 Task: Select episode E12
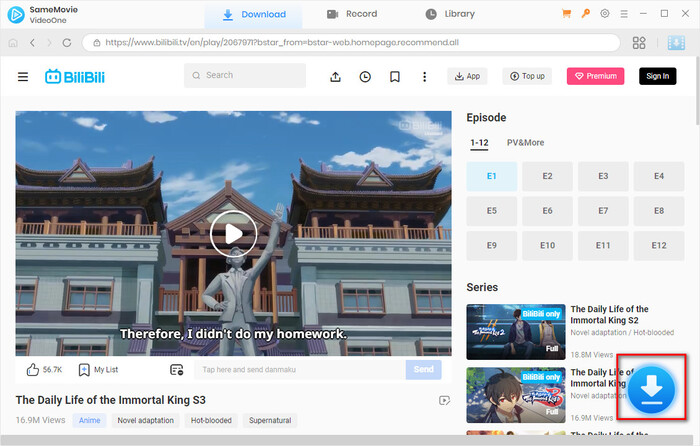coord(659,246)
